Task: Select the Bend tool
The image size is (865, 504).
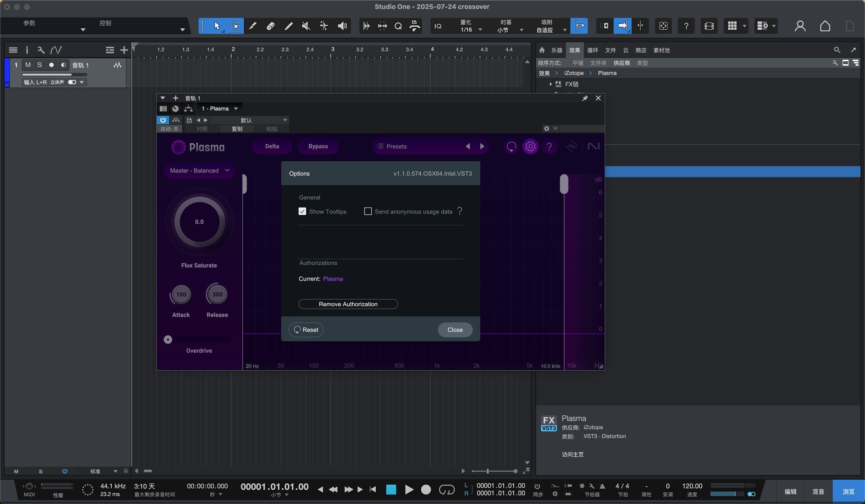Action: coord(324,26)
